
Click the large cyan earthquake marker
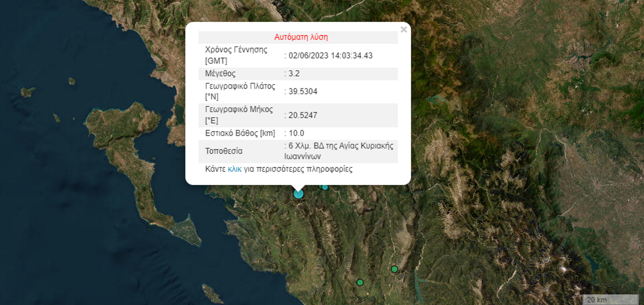tap(298, 194)
